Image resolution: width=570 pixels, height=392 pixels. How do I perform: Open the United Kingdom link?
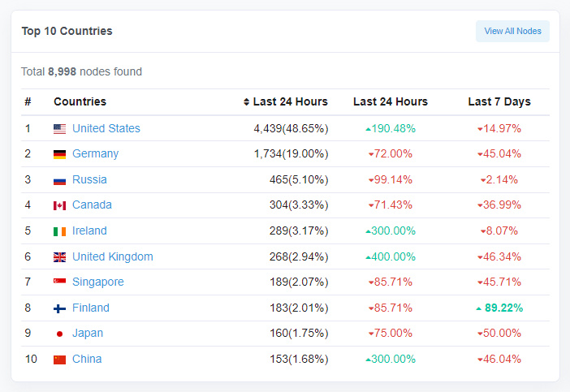coord(113,256)
